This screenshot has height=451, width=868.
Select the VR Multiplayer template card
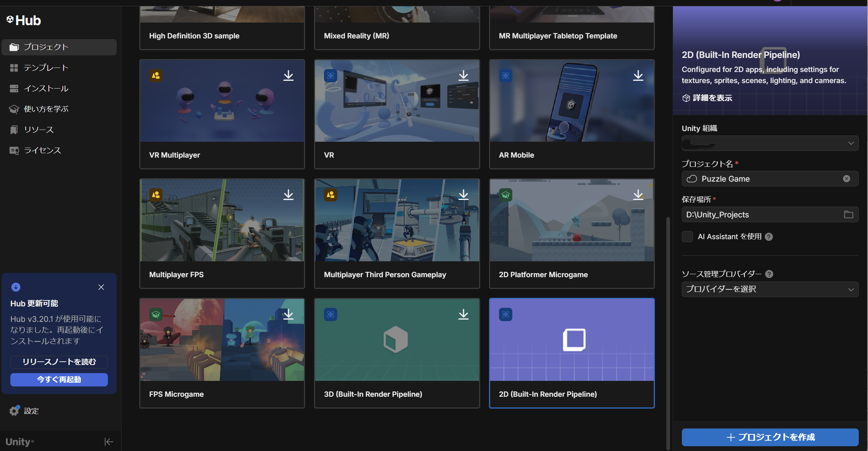pyautogui.click(x=222, y=114)
